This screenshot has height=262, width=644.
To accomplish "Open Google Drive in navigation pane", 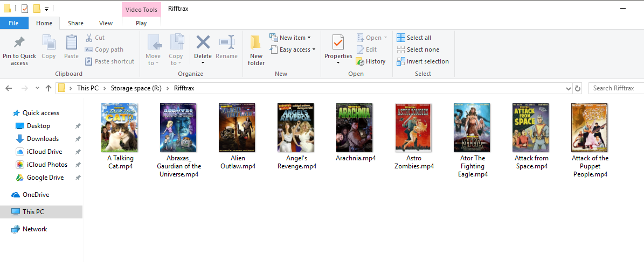I will coord(45,178).
